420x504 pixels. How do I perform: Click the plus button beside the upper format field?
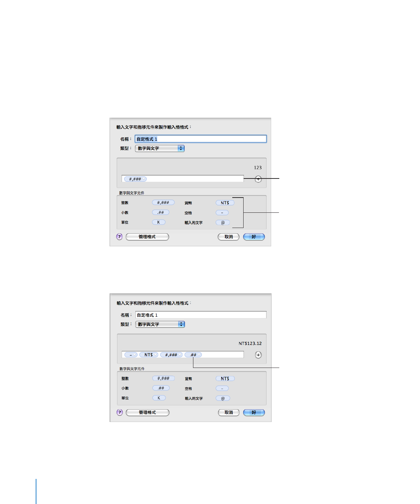pos(258,179)
